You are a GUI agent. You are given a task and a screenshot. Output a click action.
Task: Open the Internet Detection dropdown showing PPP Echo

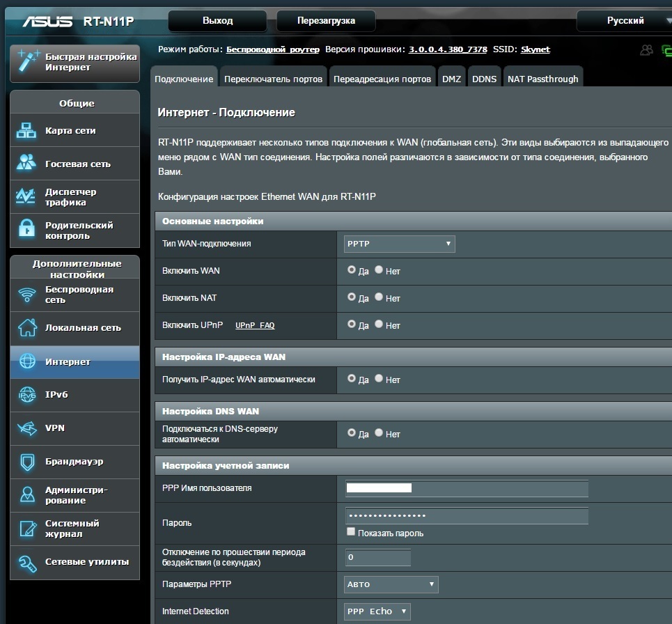377,611
